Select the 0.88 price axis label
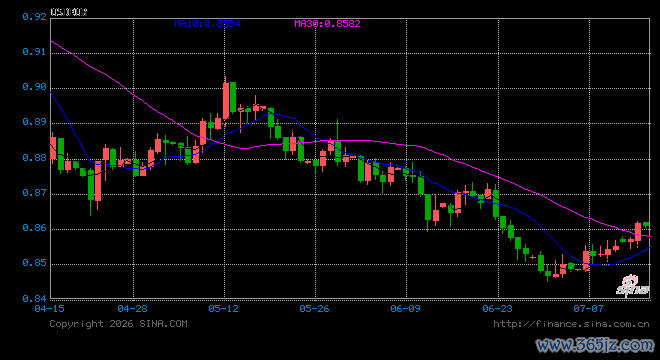Screen dimensions: 660x360 click(x=35, y=157)
